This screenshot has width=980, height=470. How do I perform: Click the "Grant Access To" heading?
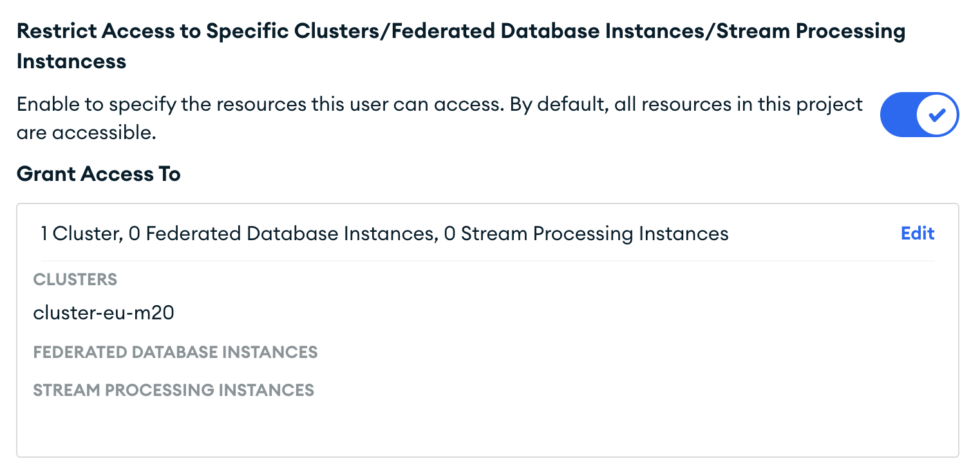[99, 174]
